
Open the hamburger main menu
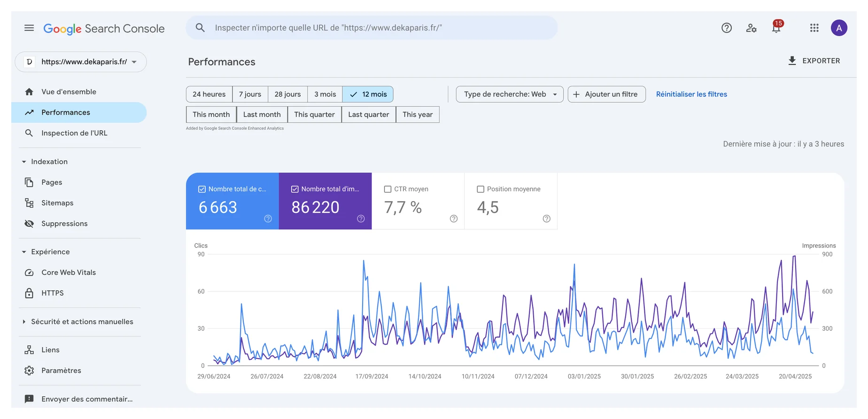click(29, 28)
